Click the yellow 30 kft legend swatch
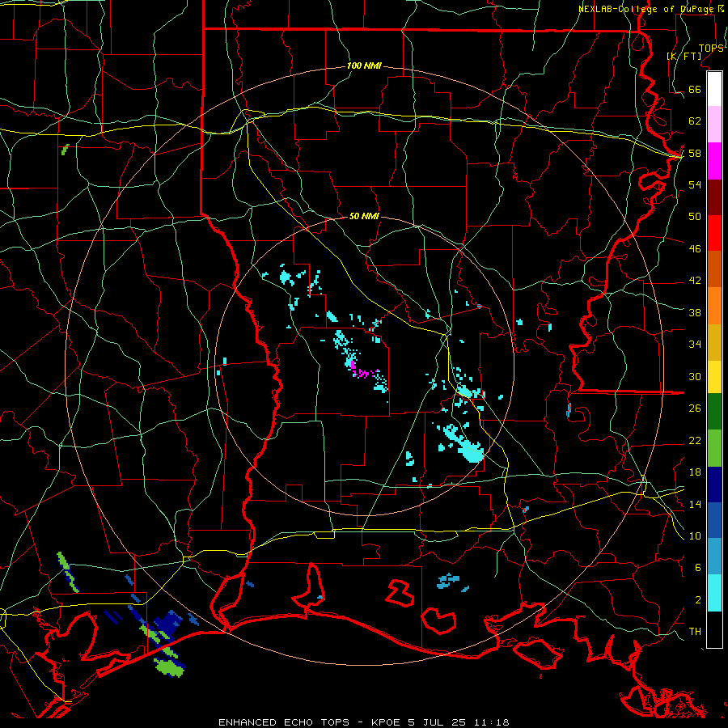The image size is (728, 728). pos(714,377)
